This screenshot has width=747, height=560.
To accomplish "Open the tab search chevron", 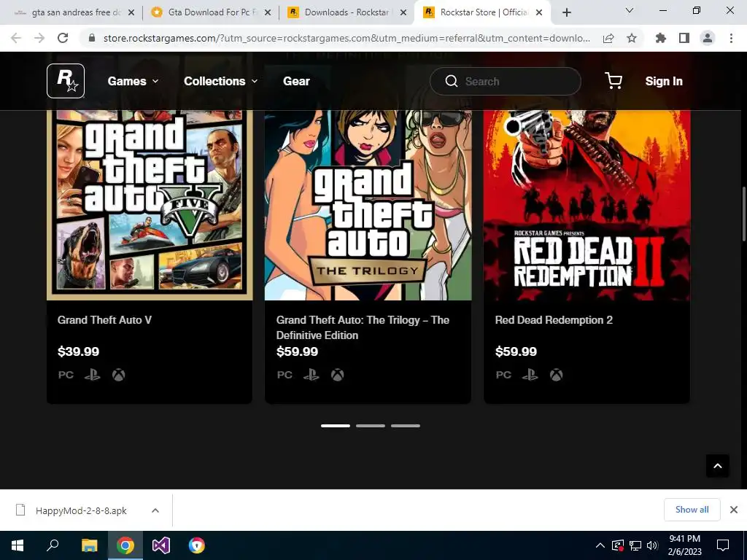I will pos(630,10).
